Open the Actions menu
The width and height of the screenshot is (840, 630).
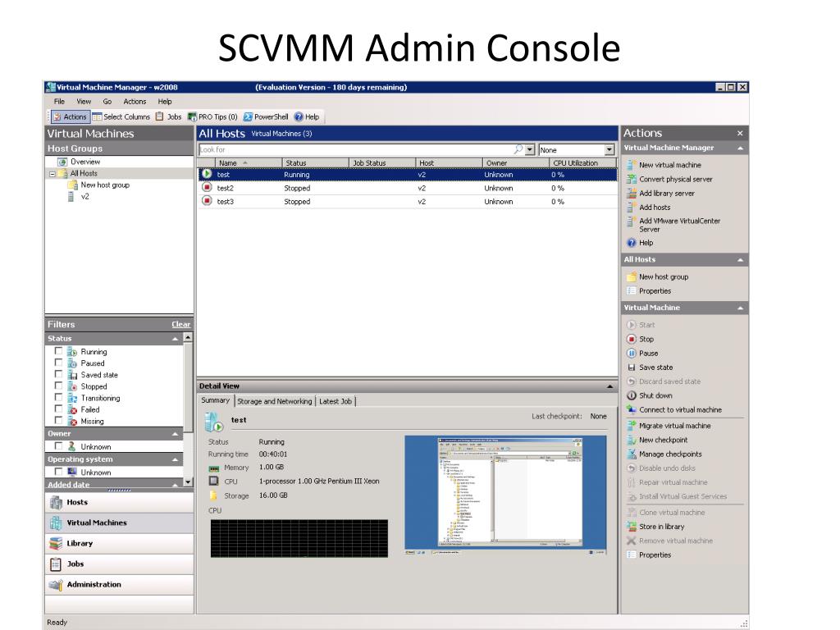click(x=135, y=101)
